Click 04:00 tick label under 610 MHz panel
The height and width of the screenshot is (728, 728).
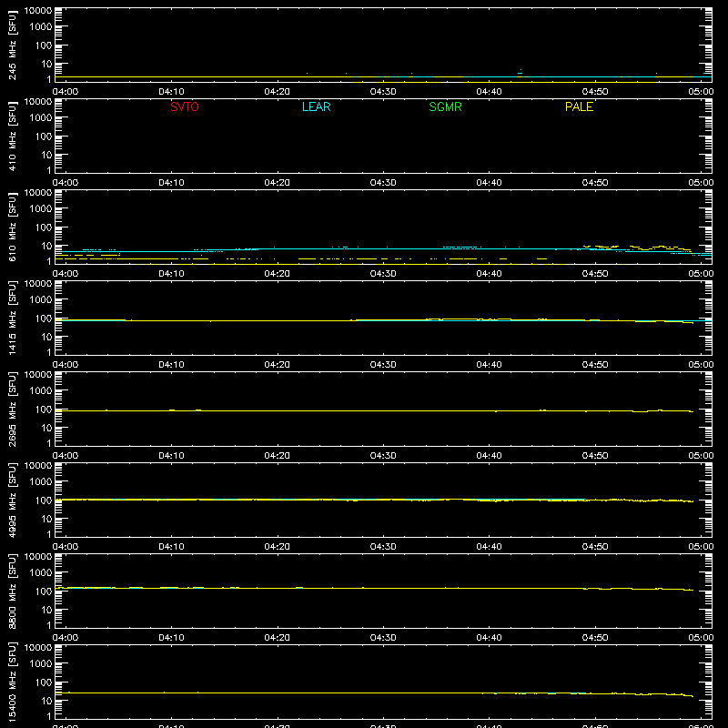[66, 274]
